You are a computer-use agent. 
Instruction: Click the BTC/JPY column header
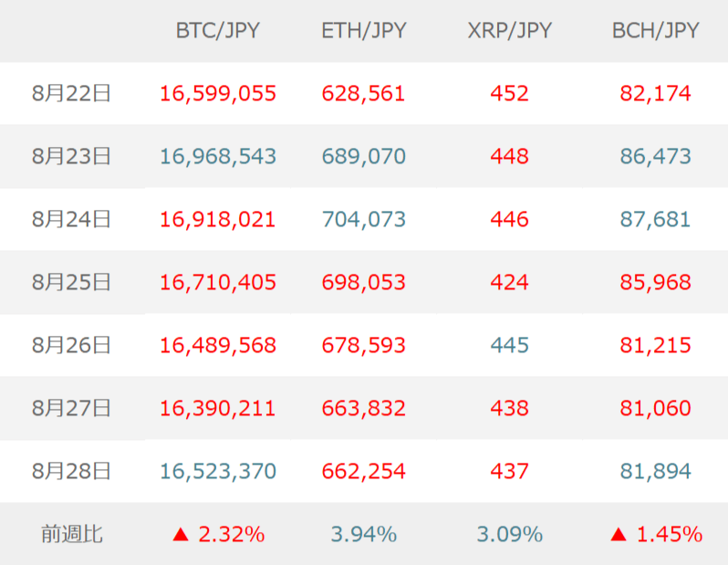pyautogui.click(x=217, y=30)
